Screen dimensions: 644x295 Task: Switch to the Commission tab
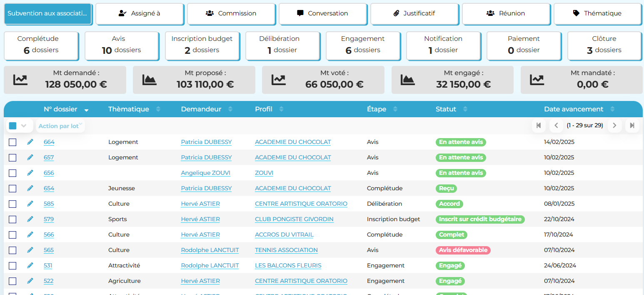[x=231, y=13]
